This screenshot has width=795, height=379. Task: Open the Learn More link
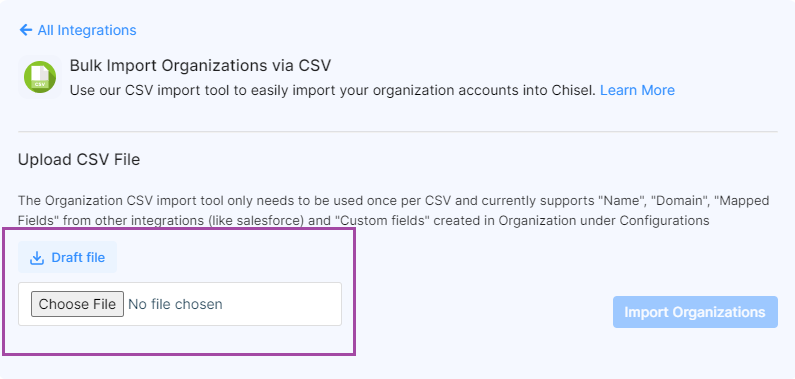point(637,91)
